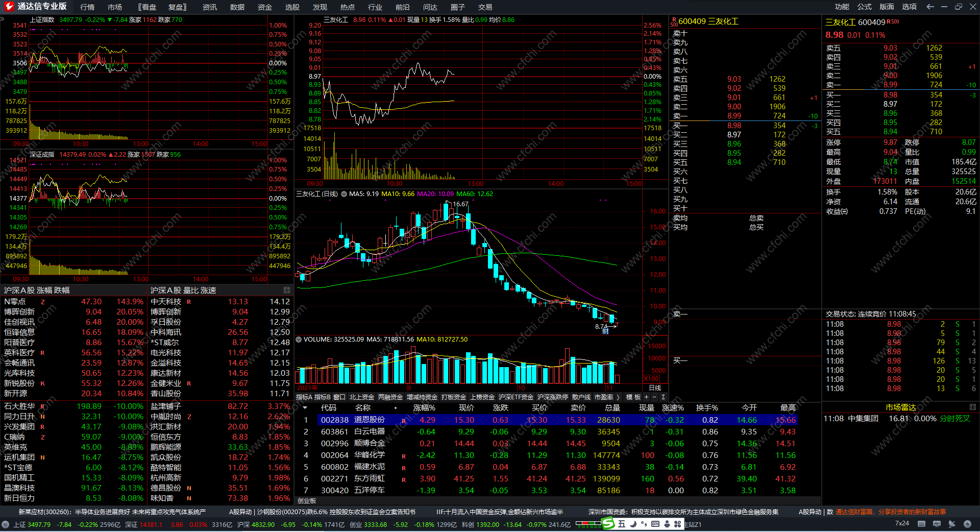
Task: Click 中天科技 in the volume ratio list
Action: click(166, 302)
